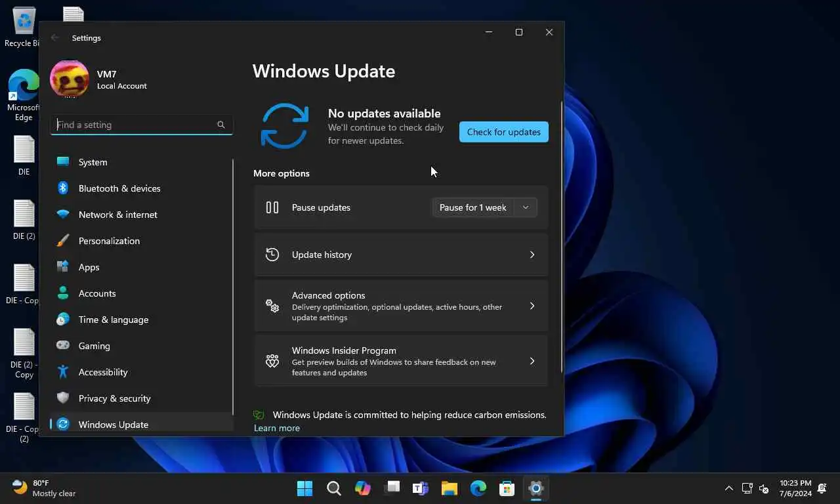Open Windows Insider Program card
Viewport: 840px width, 504px height.
pos(401,361)
